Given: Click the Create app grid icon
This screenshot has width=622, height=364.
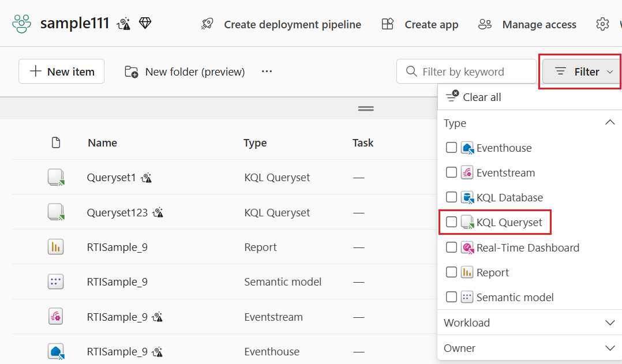Looking at the screenshot, I should click(x=388, y=24).
